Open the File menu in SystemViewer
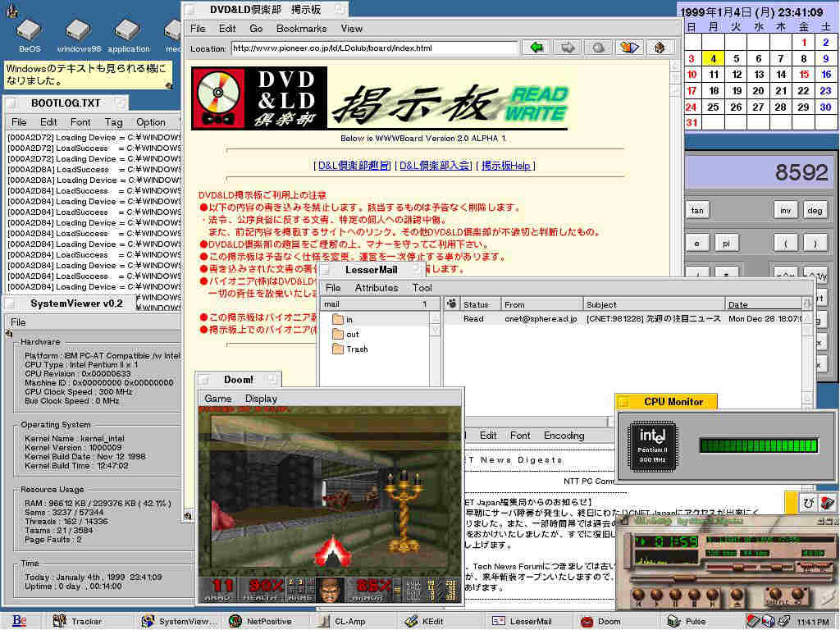This screenshot has width=840, height=630. (x=18, y=322)
